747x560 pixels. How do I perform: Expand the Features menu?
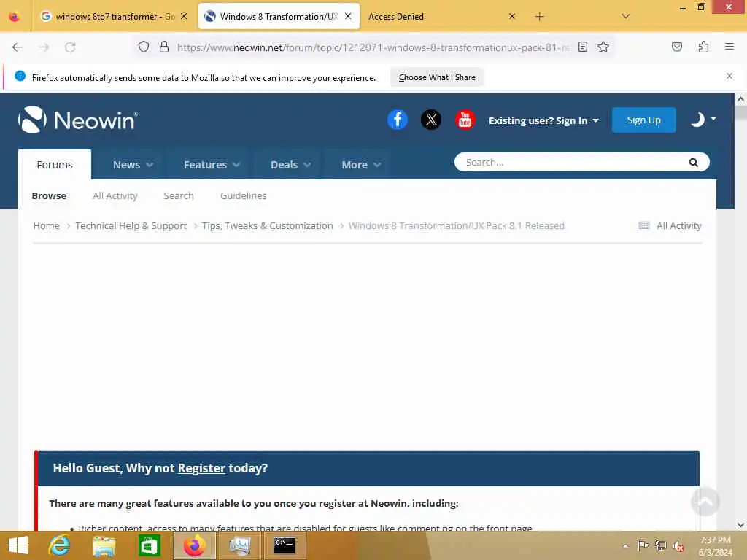212,165
